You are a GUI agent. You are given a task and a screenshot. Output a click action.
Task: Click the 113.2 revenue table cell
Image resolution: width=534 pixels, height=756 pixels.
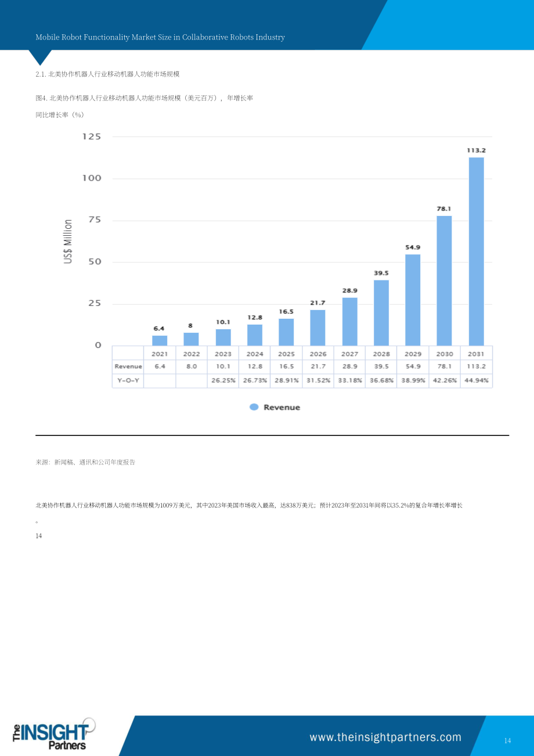(x=477, y=367)
